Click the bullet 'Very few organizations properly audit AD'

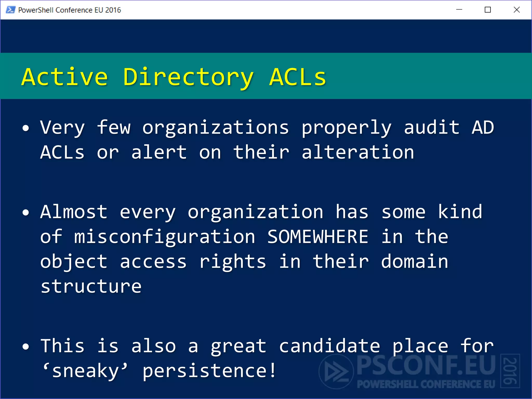click(267, 128)
